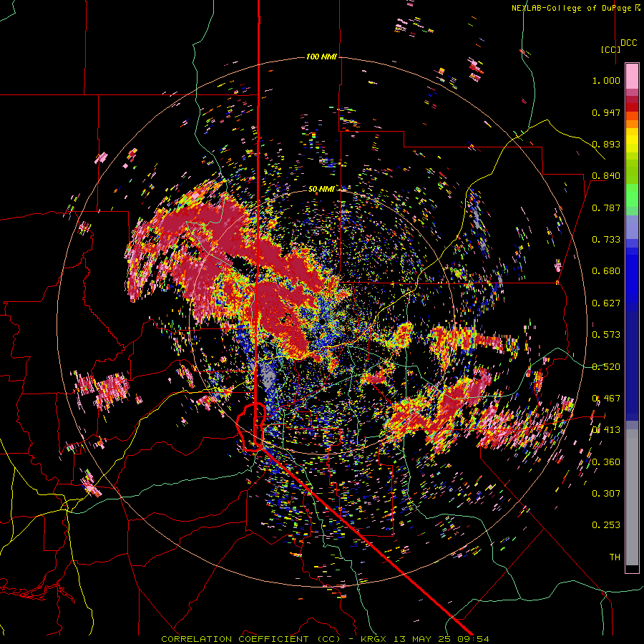
Task: Click the 0.467 color scale value
Action: [606, 399]
